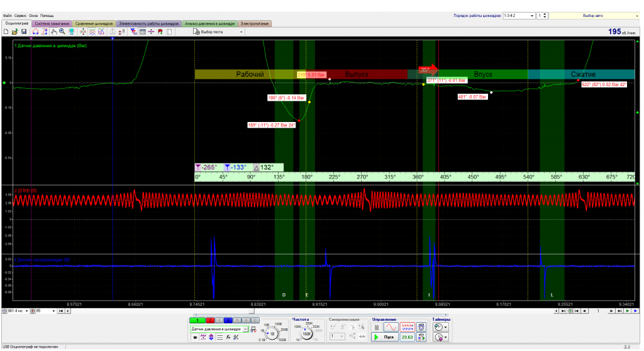644x351 pixels.
Task: Switch to Эффективность работы цилиндров tab
Action: coord(149,24)
